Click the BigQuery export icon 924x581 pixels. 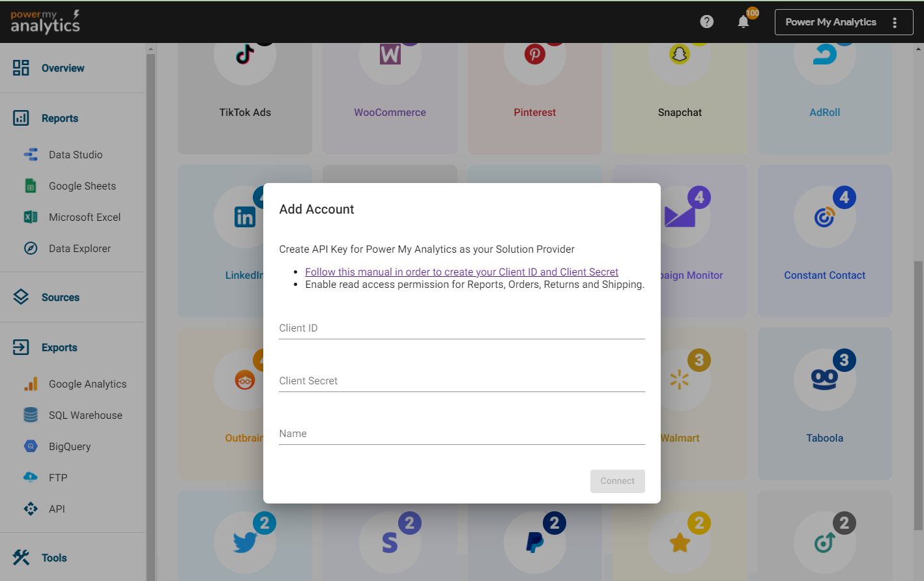[x=31, y=446]
